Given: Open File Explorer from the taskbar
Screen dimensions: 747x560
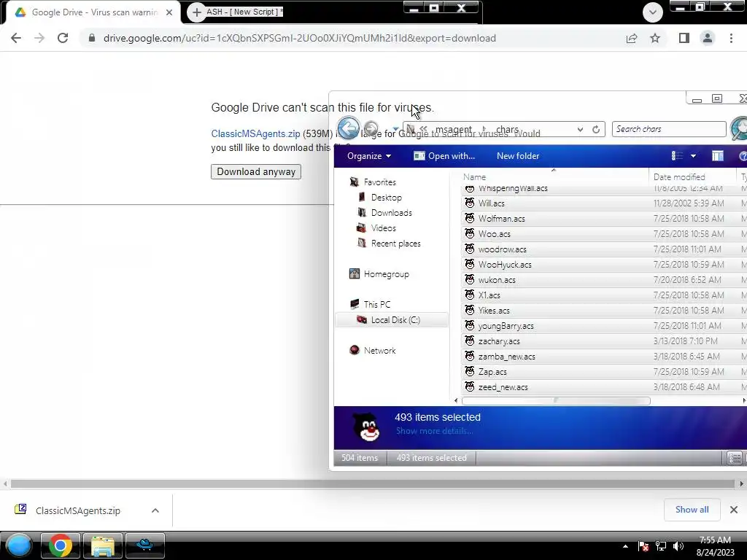Looking at the screenshot, I should click(x=102, y=545).
